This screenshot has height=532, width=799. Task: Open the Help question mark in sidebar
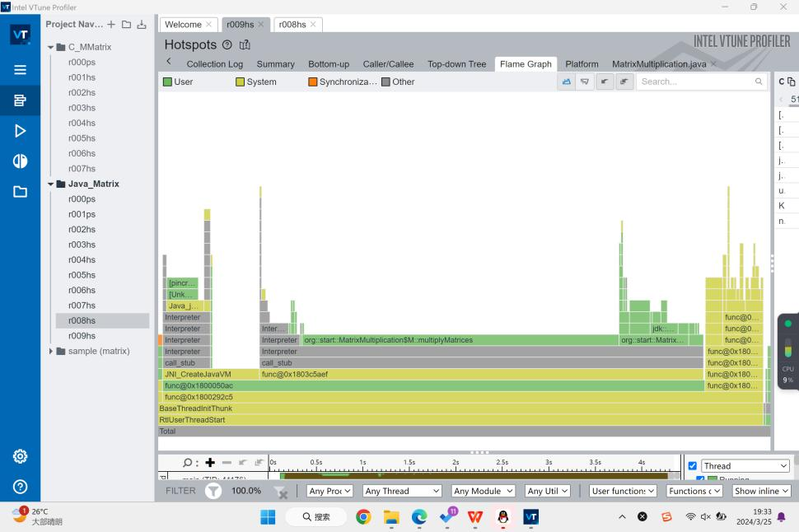click(20, 487)
